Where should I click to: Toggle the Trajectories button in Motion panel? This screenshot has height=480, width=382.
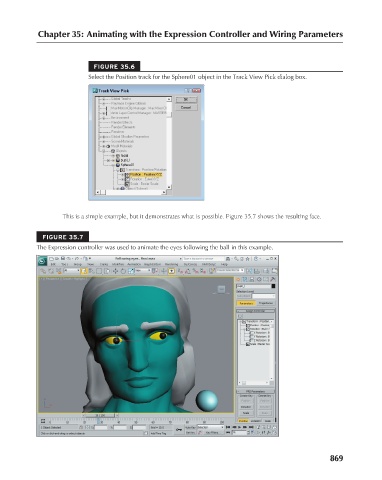click(266, 303)
